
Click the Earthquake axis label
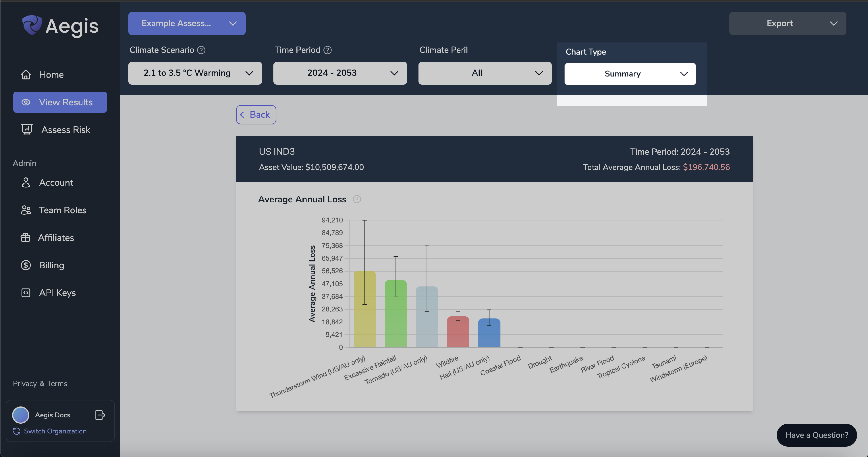(566, 364)
